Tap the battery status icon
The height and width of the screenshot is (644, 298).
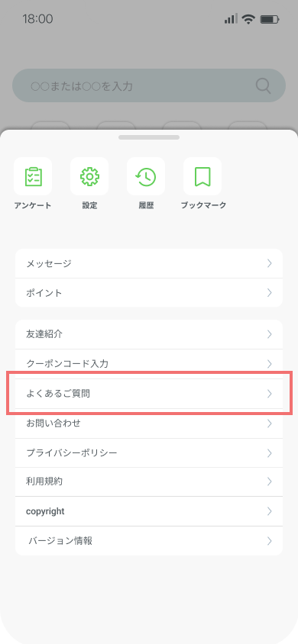coord(270,19)
